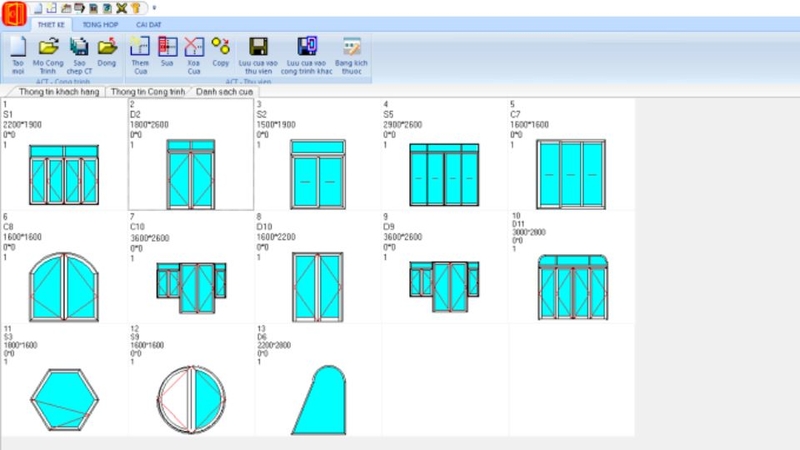The height and width of the screenshot is (450, 800).
Task: Click the Sao chep CT copy icon
Action: [79, 46]
